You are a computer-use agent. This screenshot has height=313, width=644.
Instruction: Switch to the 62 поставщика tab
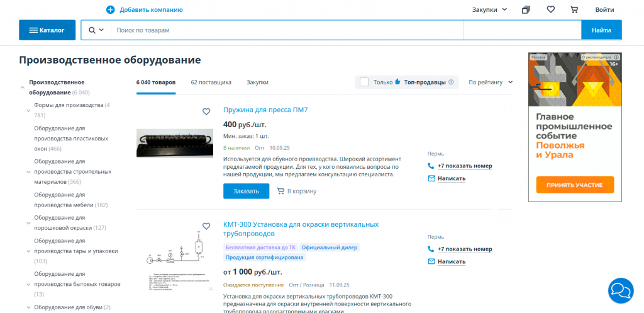(211, 83)
